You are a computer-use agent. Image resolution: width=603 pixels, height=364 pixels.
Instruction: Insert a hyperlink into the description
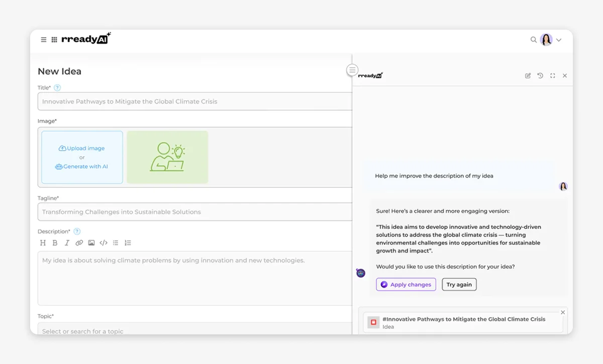[x=79, y=242]
